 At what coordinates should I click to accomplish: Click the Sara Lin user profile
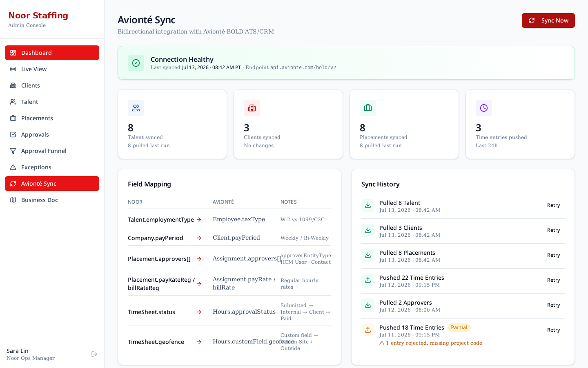tap(31, 354)
